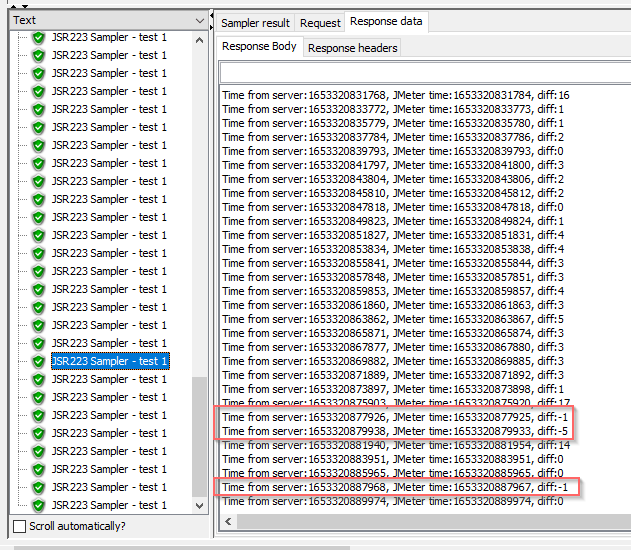631x550 pixels.
Task: Click the results tree scrollbar down arrow
Action: [x=199, y=505]
